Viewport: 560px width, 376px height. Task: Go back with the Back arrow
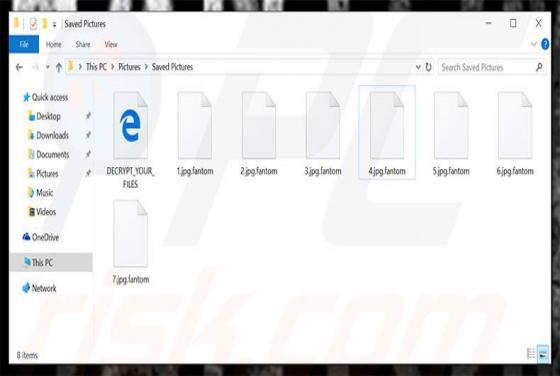click(x=19, y=67)
